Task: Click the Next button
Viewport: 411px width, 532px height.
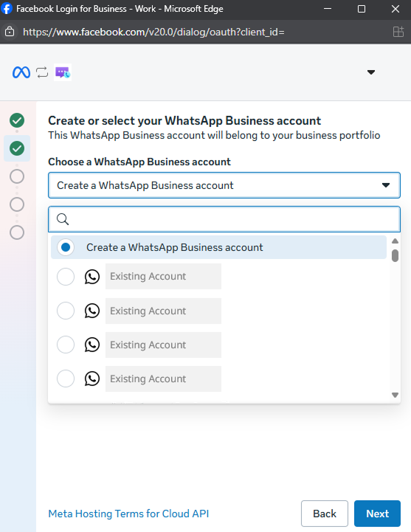Action: 377,514
